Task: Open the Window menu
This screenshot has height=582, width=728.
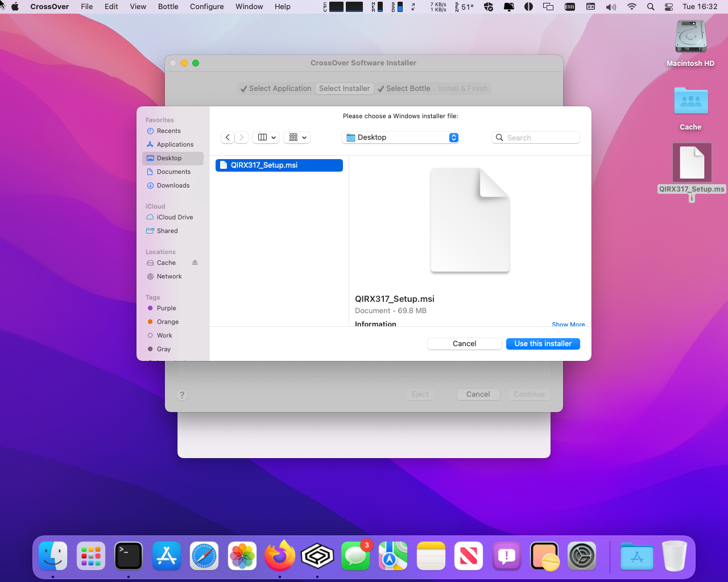Action: pyautogui.click(x=249, y=7)
